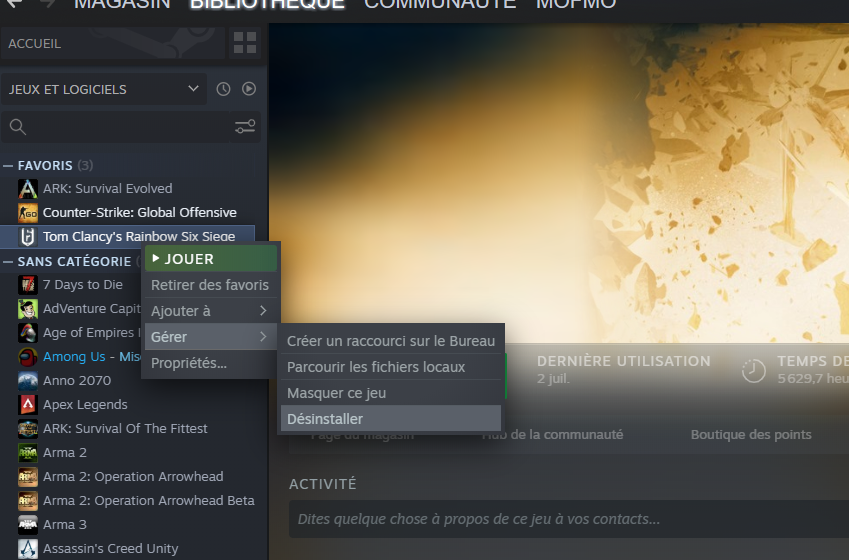Open the COMMUNAUTÉ tab
The height and width of the screenshot is (560, 849).
440,4
